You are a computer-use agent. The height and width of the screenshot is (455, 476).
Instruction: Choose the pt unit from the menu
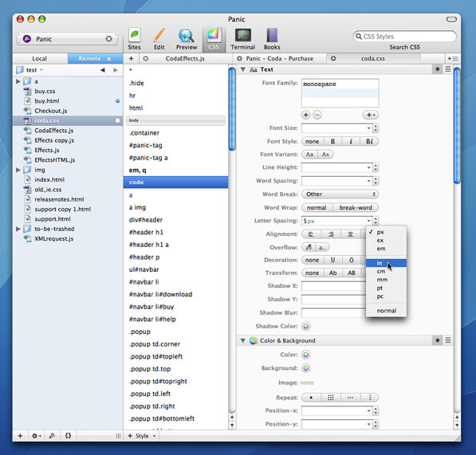[386, 288]
